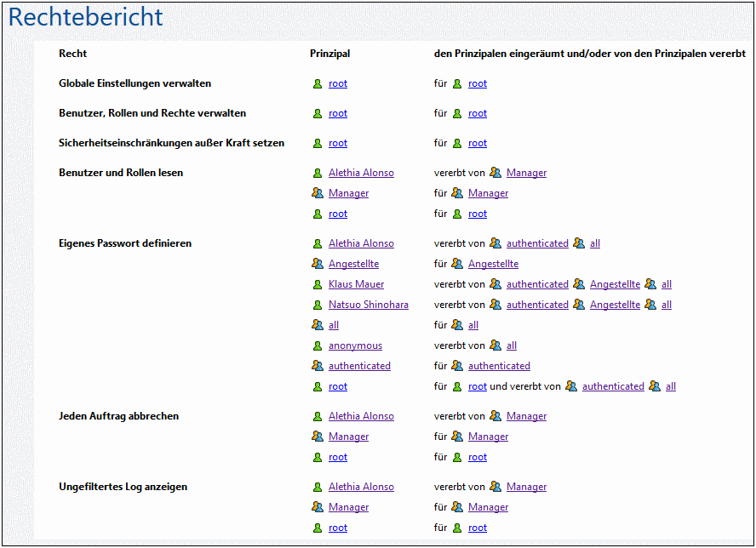The image size is (756, 548).
Task: Click the all link in the für all row
Action: point(473,325)
